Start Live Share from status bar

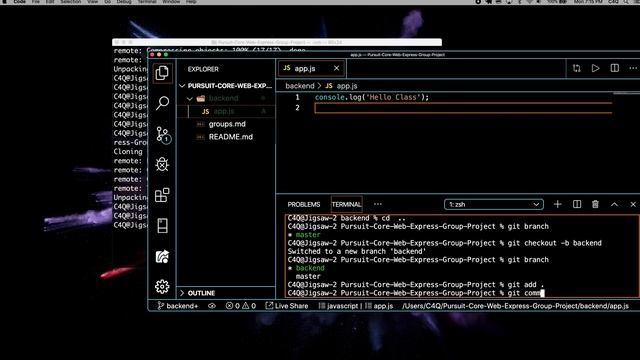(287, 306)
